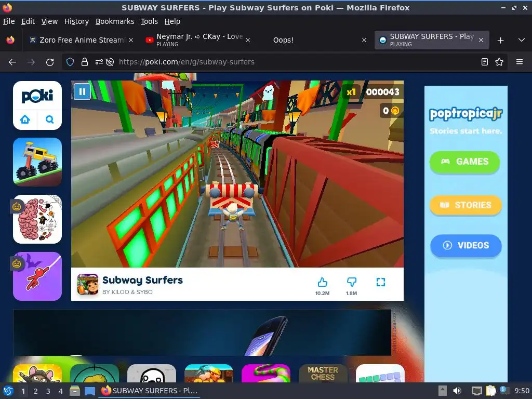The height and width of the screenshot is (399, 532).
Task: Open the History menu
Action: 76,21
